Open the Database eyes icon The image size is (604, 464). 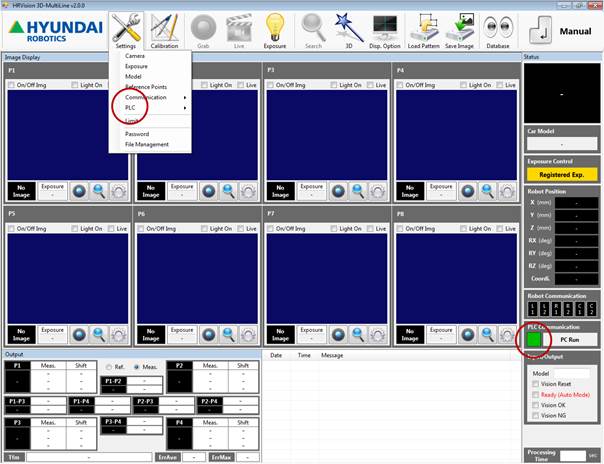click(x=498, y=31)
